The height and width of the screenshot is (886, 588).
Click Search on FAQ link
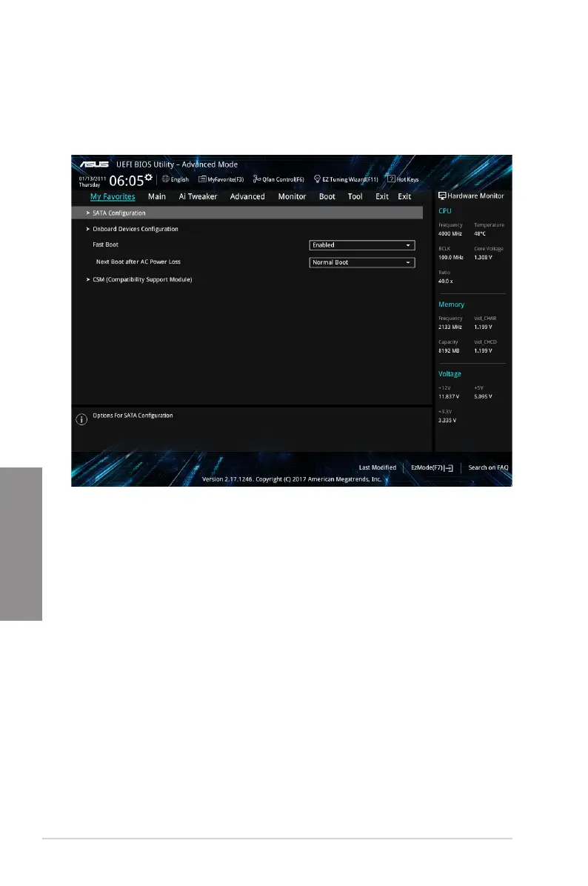488,467
